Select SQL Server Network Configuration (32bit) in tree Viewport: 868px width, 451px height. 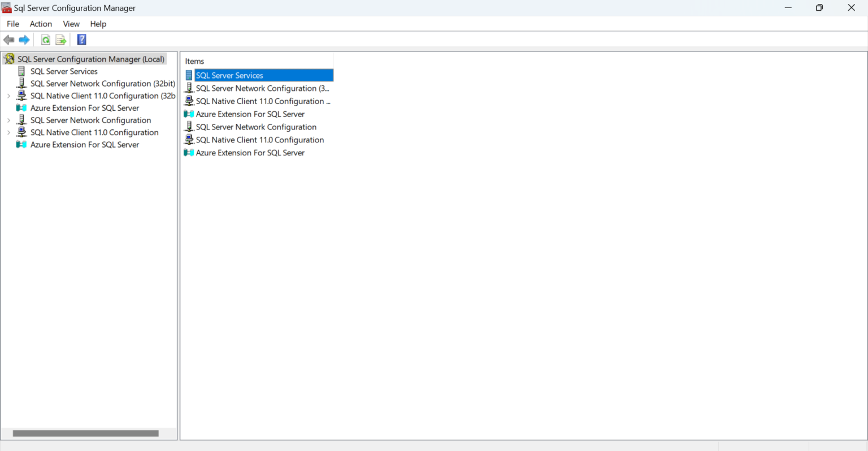coord(102,83)
